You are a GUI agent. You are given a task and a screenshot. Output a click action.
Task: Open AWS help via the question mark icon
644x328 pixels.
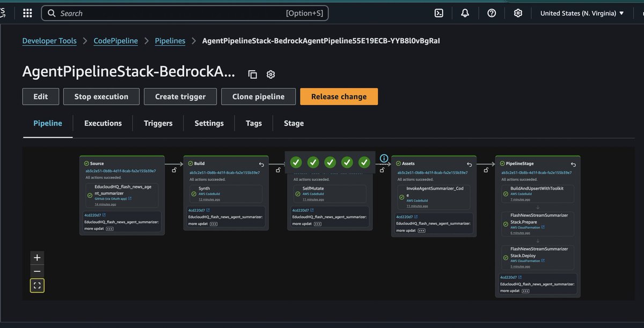491,12
